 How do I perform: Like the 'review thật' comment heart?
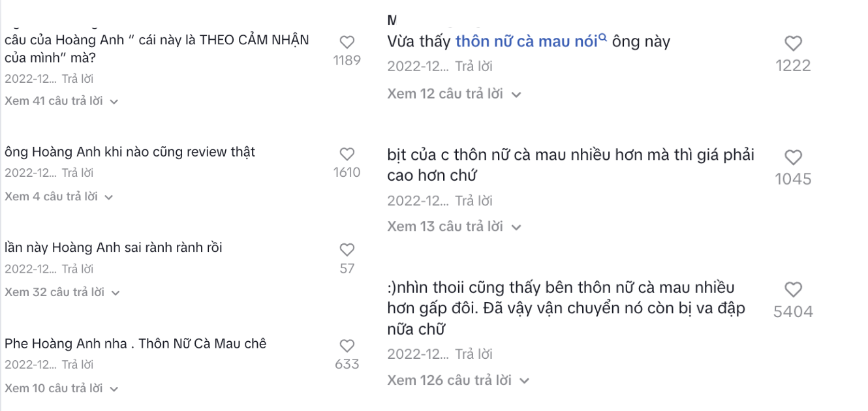coord(347,154)
